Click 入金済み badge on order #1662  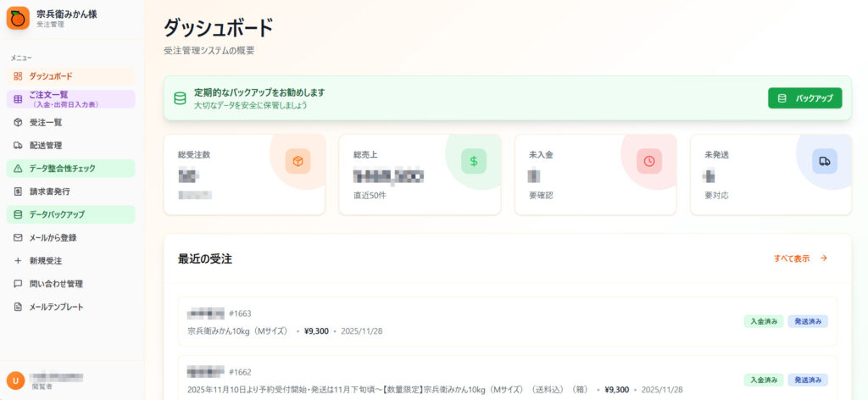pyautogui.click(x=764, y=380)
